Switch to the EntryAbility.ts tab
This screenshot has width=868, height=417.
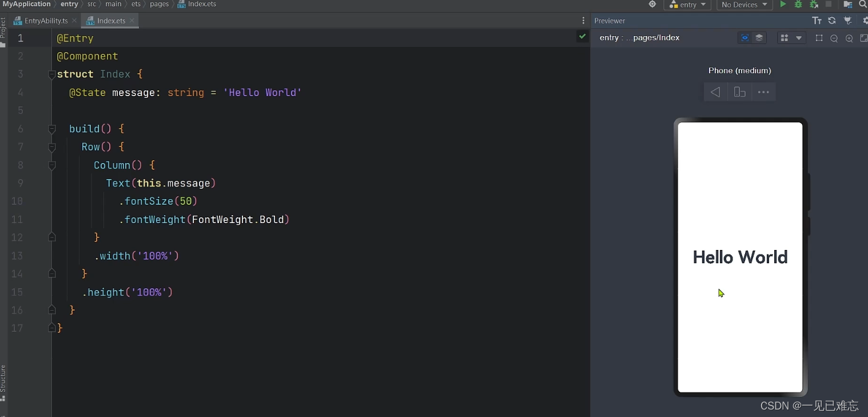pos(45,21)
